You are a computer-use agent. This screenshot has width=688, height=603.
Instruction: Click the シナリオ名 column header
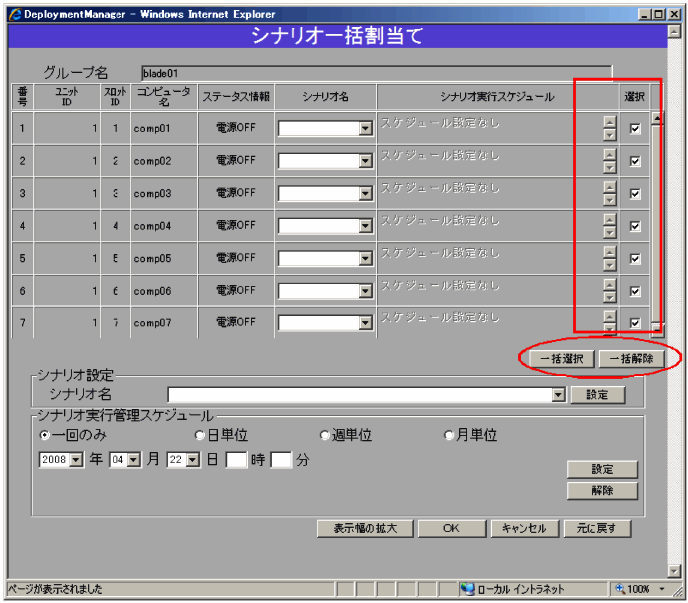tap(325, 97)
